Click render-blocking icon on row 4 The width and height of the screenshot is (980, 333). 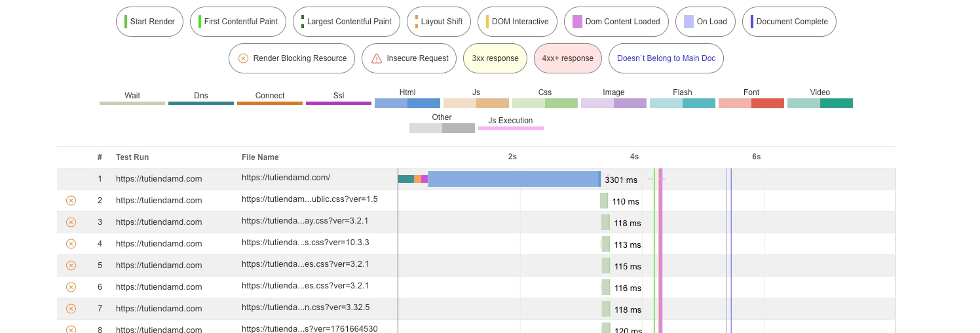(x=71, y=244)
